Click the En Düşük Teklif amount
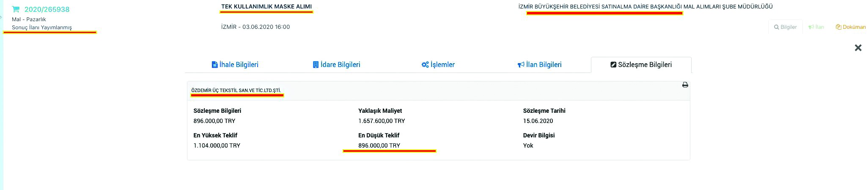This screenshot has height=190, width=868. pos(379,145)
